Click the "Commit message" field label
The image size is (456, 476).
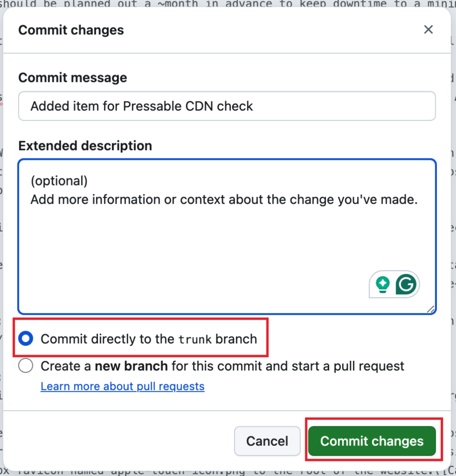(x=72, y=78)
